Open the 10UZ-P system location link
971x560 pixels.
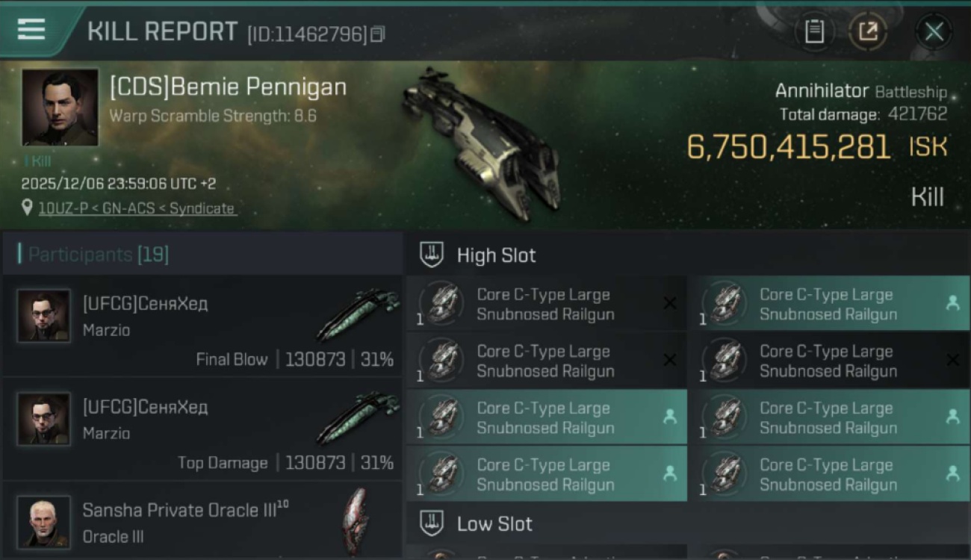point(136,209)
